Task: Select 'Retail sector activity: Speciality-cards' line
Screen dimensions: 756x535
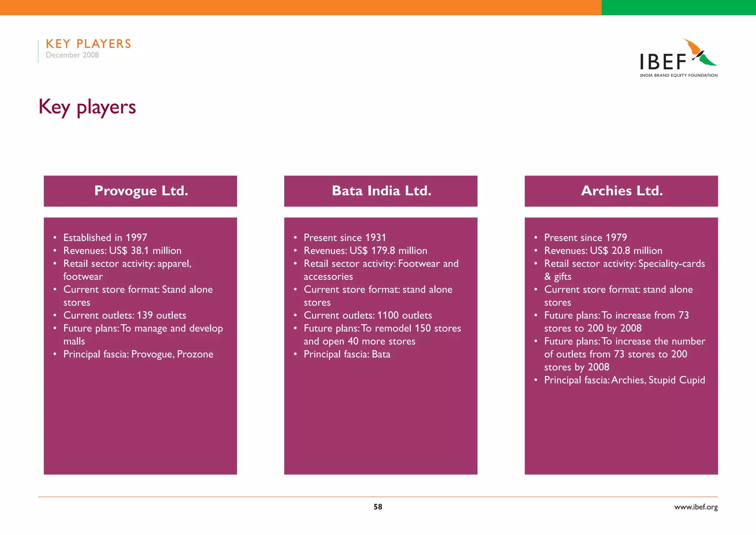Action: [x=625, y=264]
